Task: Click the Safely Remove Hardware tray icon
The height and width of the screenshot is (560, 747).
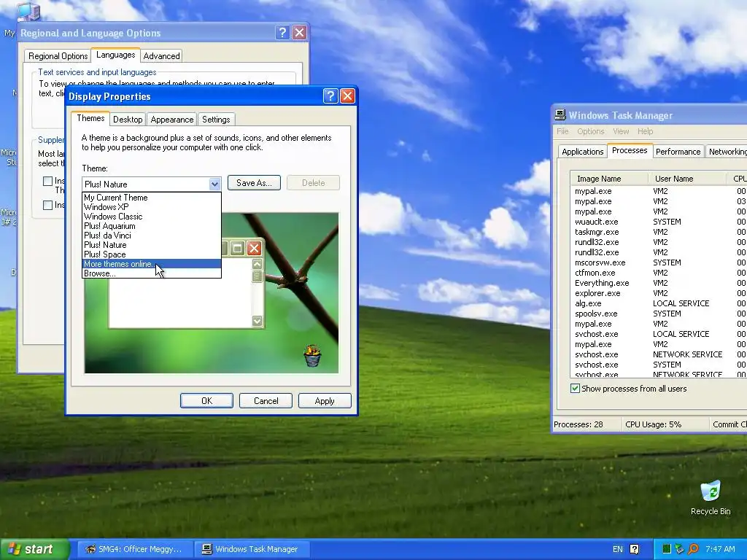Action: click(679, 549)
